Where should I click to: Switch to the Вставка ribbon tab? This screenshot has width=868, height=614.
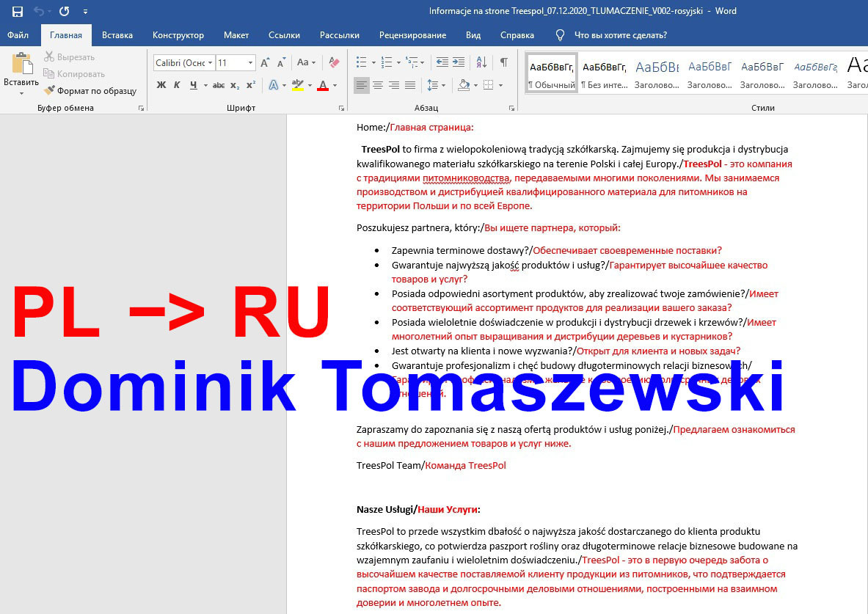[x=117, y=34]
